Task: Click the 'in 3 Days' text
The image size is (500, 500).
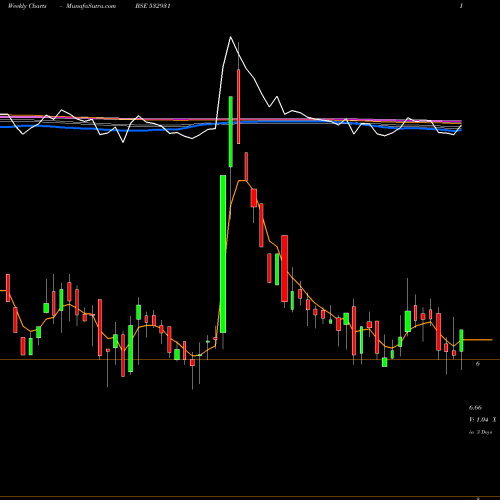Action: click(x=480, y=432)
